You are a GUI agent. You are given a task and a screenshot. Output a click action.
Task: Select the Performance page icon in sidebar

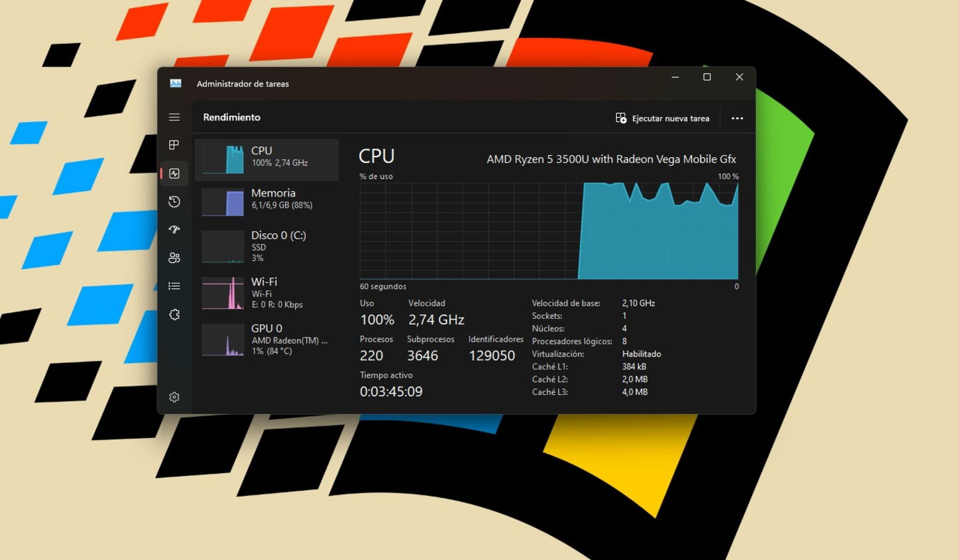click(x=174, y=174)
